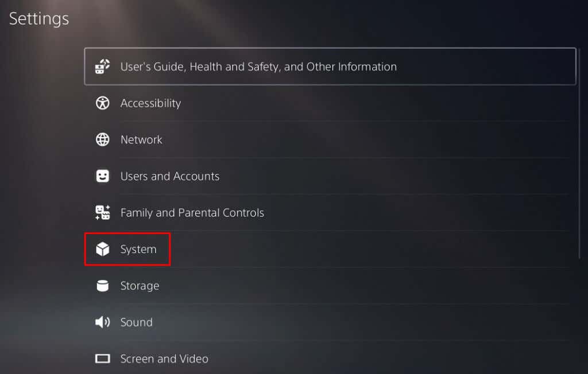Select the Storage settings entry
This screenshot has height=374, width=588.
click(140, 286)
